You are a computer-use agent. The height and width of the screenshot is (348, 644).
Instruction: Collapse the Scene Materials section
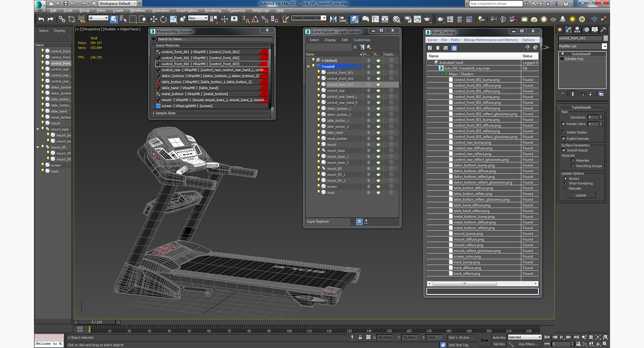coord(154,45)
